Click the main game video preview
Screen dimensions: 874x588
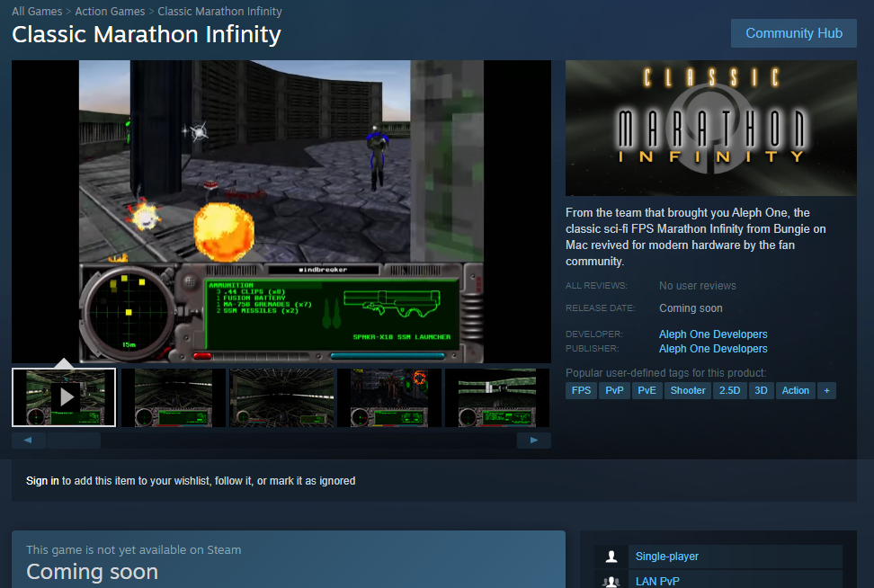pyautogui.click(x=281, y=212)
